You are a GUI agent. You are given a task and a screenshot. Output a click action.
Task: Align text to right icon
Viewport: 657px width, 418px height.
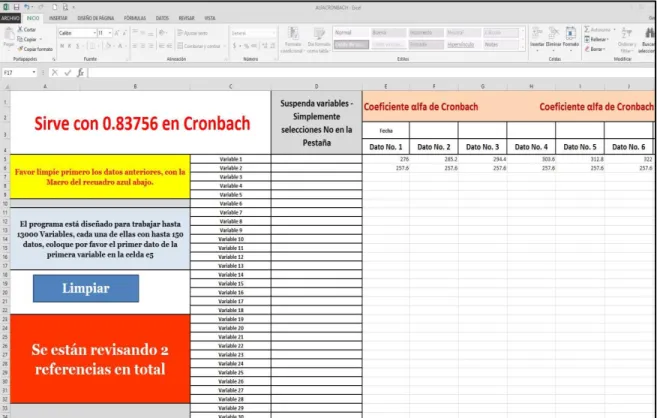tap(151, 46)
